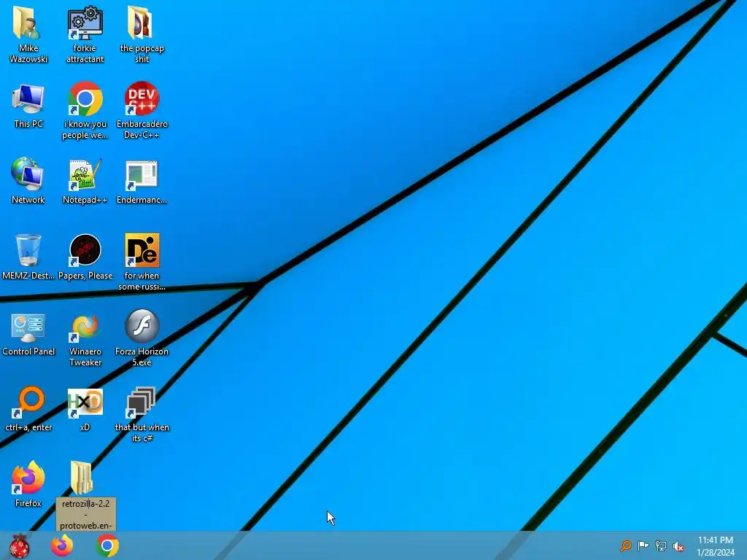Click the muted volume tray icon
The width and height of the screenshot is (747, 560).
tap(678, 545)
